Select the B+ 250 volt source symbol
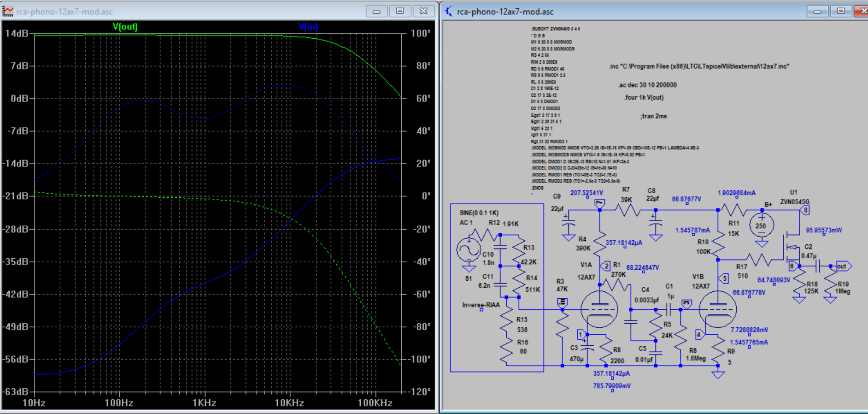This screenshot has width=868, height=414. (762, 226)
